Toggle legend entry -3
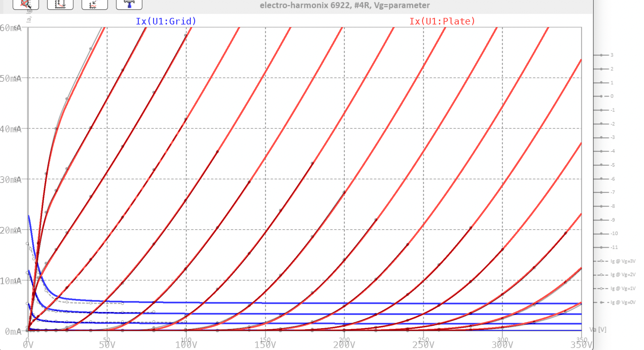Viewport: 644px width, 350px height. tap(604, 137)
